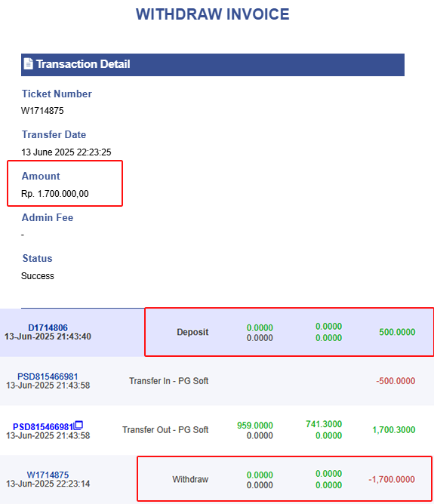Click the WITHDRAW INVOICE title
This screenshot has width=434, height=504.
coord(213,14)
